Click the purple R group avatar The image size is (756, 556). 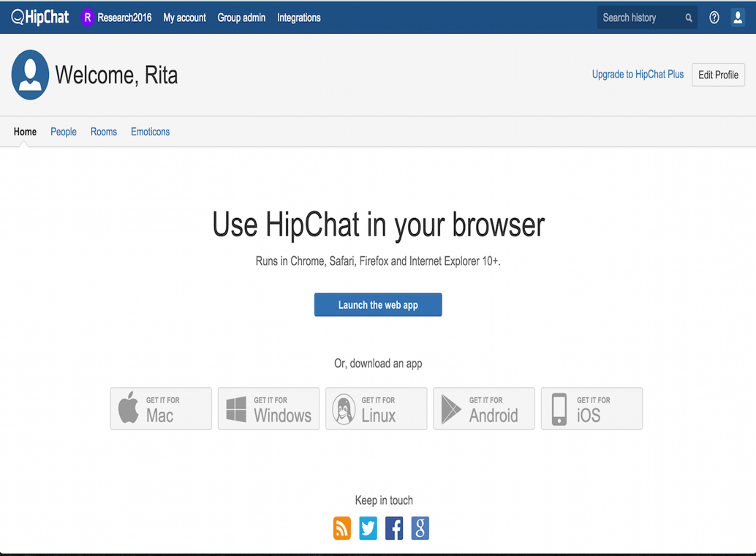(87, 18)
